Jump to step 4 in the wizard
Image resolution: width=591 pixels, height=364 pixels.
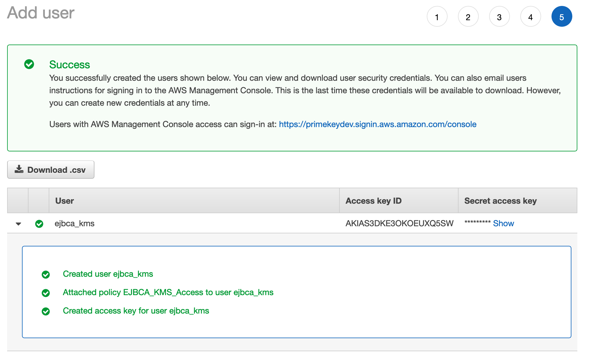[x=530, y=17]
